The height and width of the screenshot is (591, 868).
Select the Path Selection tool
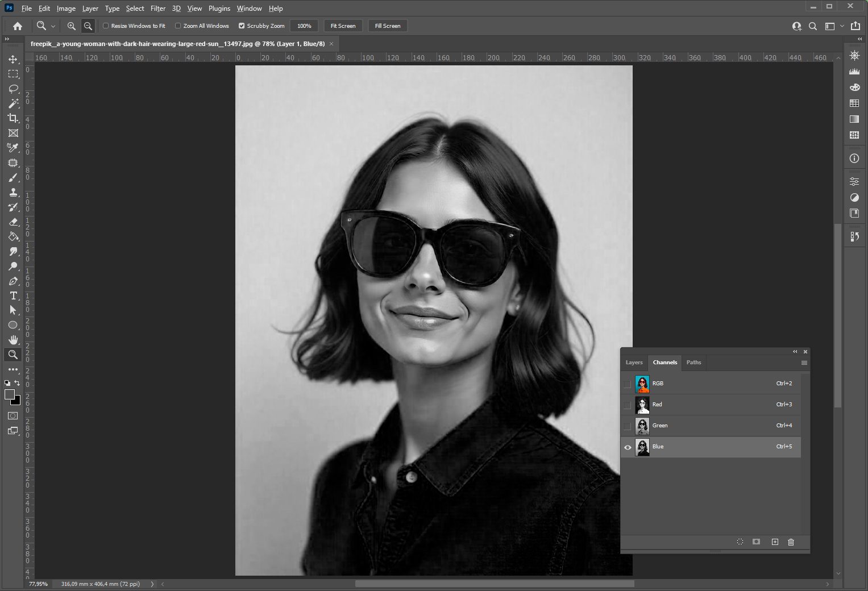point(13,310)
